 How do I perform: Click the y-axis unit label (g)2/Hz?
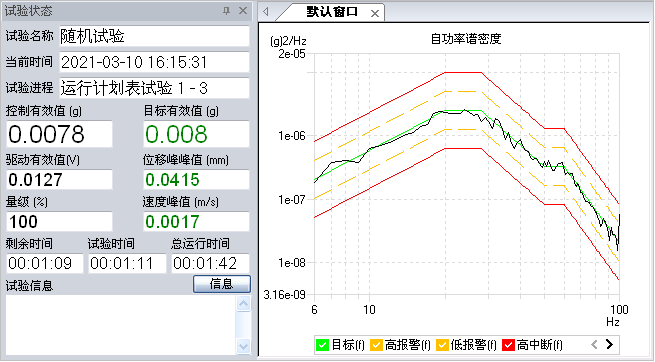pyautogui.click(x=288, y=41)
